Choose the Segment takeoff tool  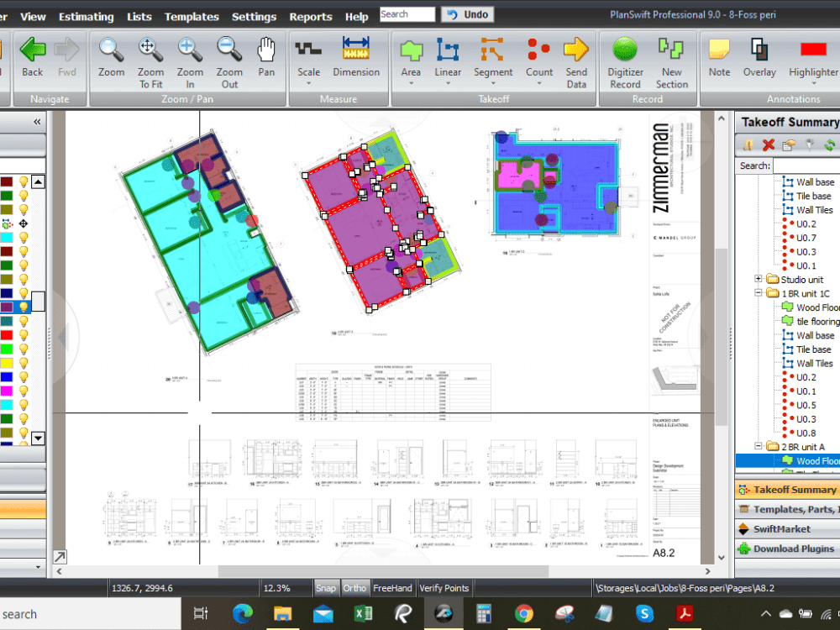point(493,58)
